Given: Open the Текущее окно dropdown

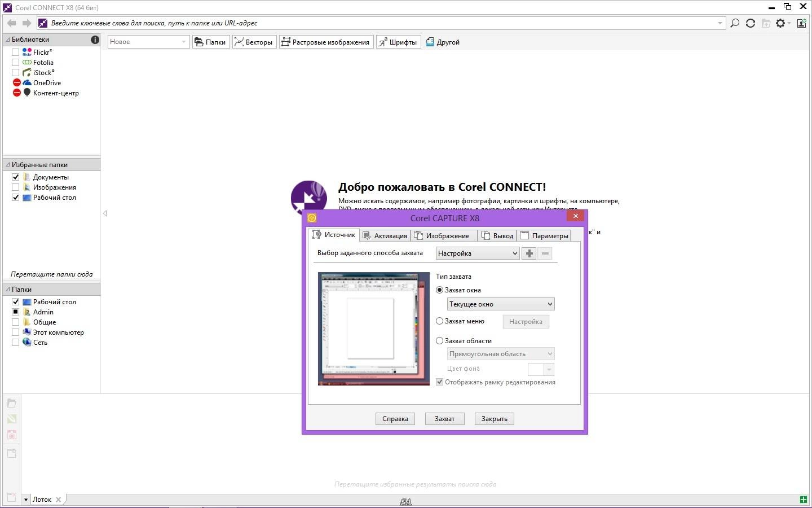Looking at the screenshot, I should pyautogui.click(x=501, y=304).
